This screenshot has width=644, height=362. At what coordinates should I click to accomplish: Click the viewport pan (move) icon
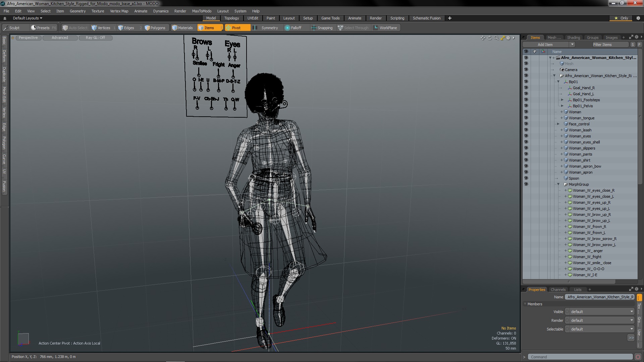[x=483, y=38]
